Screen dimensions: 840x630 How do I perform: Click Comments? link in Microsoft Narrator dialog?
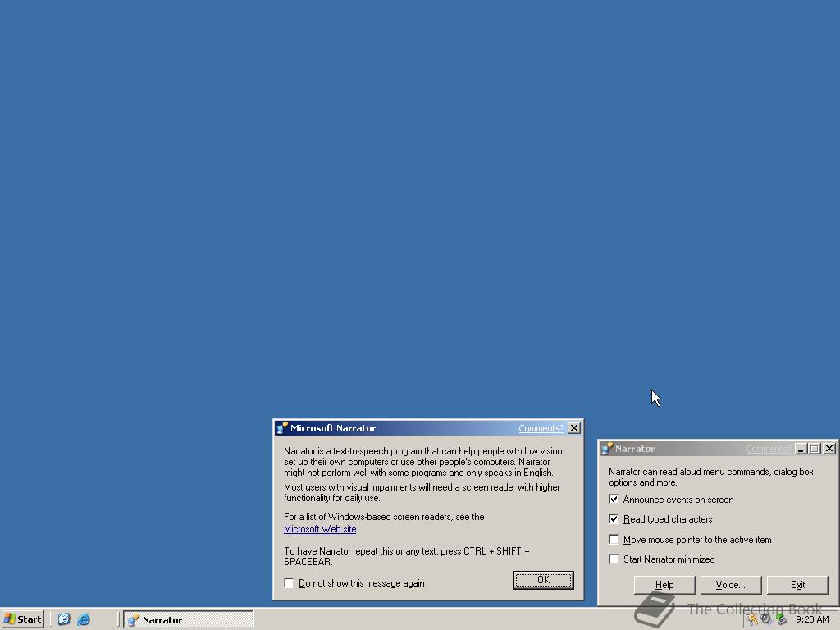pos(541,428)
